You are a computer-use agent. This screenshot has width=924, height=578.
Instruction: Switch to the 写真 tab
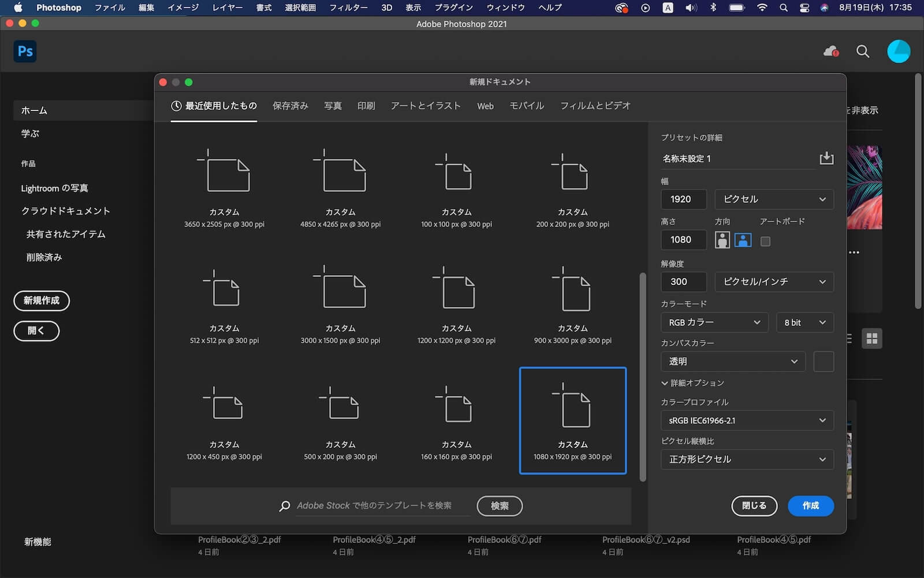[x=333, y=106]
